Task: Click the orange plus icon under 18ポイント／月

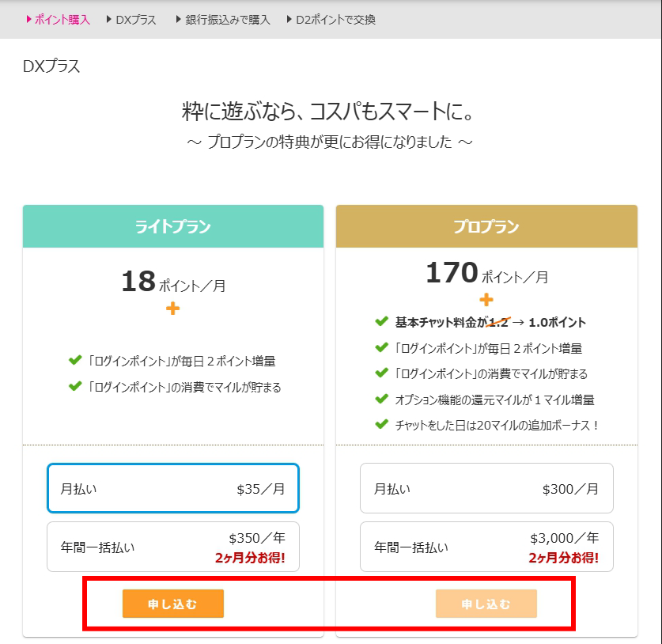Action: (x=172, y=309)
